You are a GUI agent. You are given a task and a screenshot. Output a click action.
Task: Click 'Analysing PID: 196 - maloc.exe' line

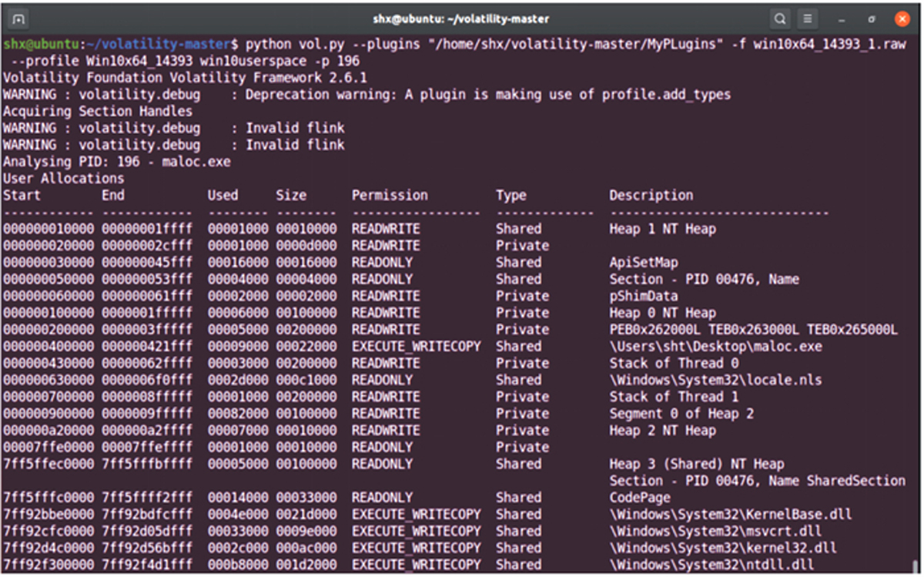[117, 162]
